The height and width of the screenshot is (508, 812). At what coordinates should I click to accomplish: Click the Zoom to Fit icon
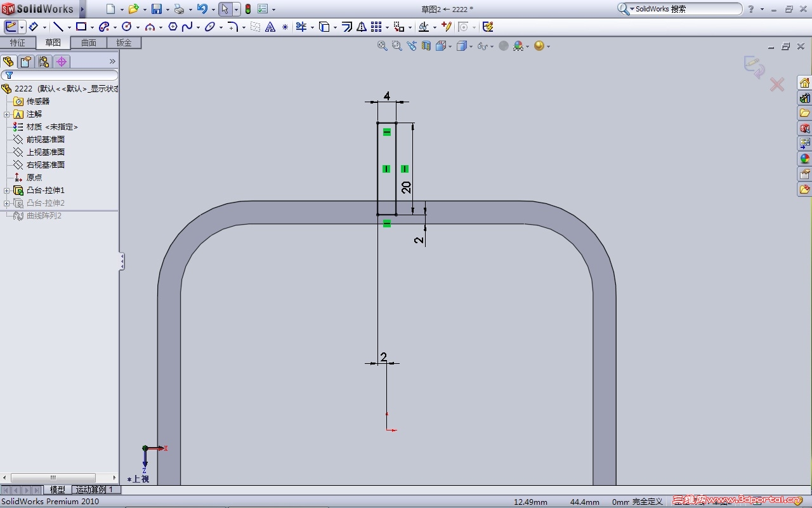(383, 46)
